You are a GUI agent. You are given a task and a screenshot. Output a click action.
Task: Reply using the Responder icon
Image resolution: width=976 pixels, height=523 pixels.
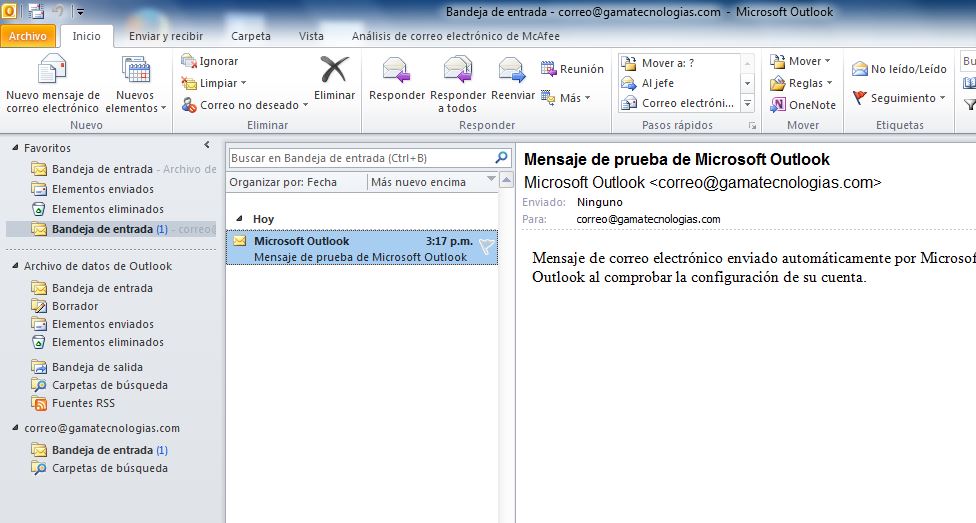pos(396,69)
